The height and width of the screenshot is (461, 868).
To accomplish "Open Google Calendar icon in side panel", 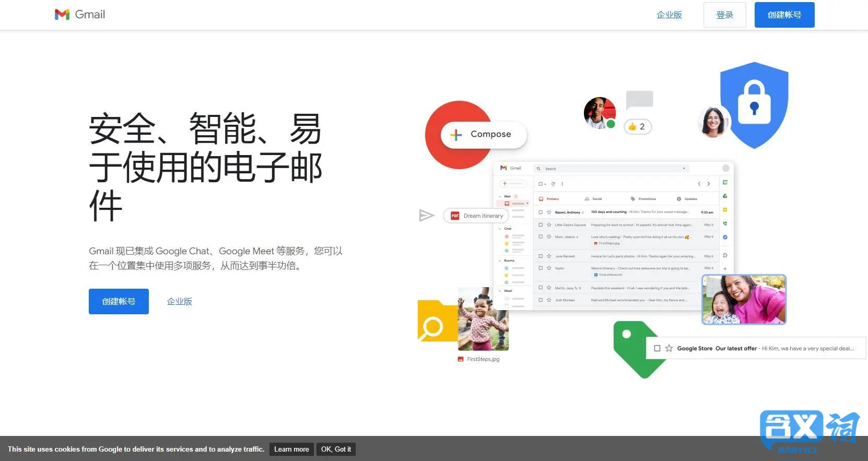I will (x=725, y=182).
